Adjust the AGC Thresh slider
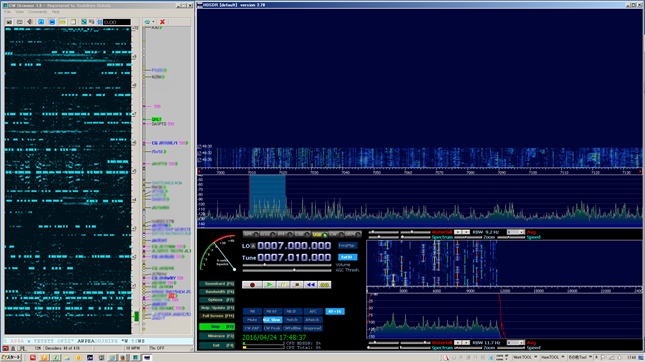This screenshot has width=645, height=362. click(x=287, y=270)
